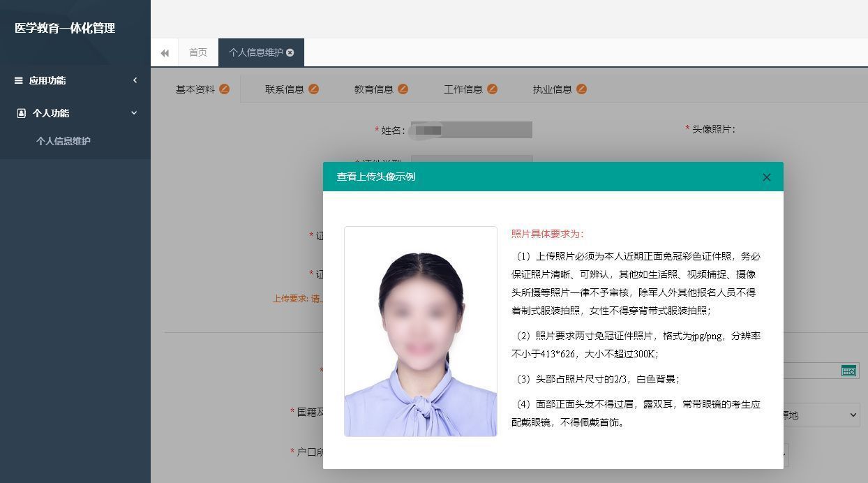Click the 姓名 input field
Screen dimensions: 868x483
tap(471, 130)
